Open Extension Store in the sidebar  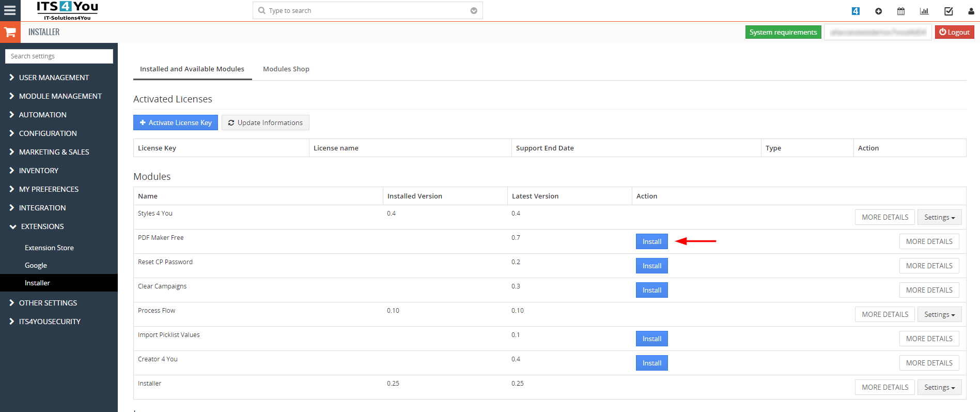coord(49,248)
